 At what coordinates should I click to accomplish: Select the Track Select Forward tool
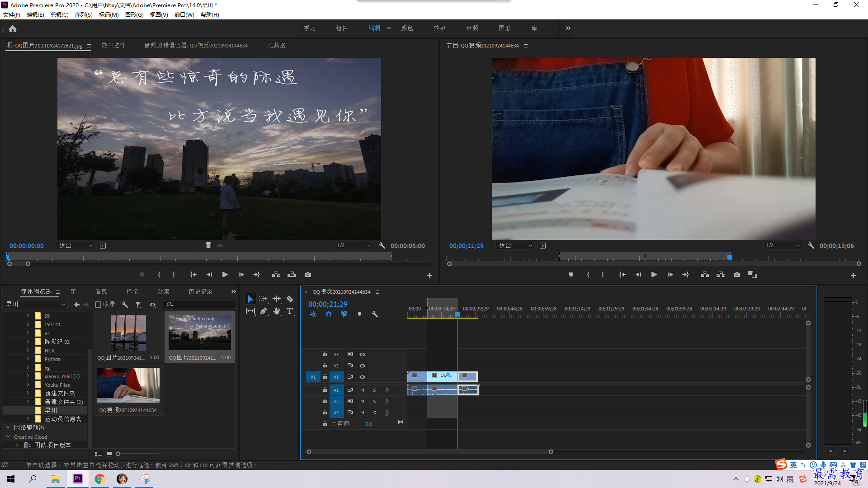263,299
